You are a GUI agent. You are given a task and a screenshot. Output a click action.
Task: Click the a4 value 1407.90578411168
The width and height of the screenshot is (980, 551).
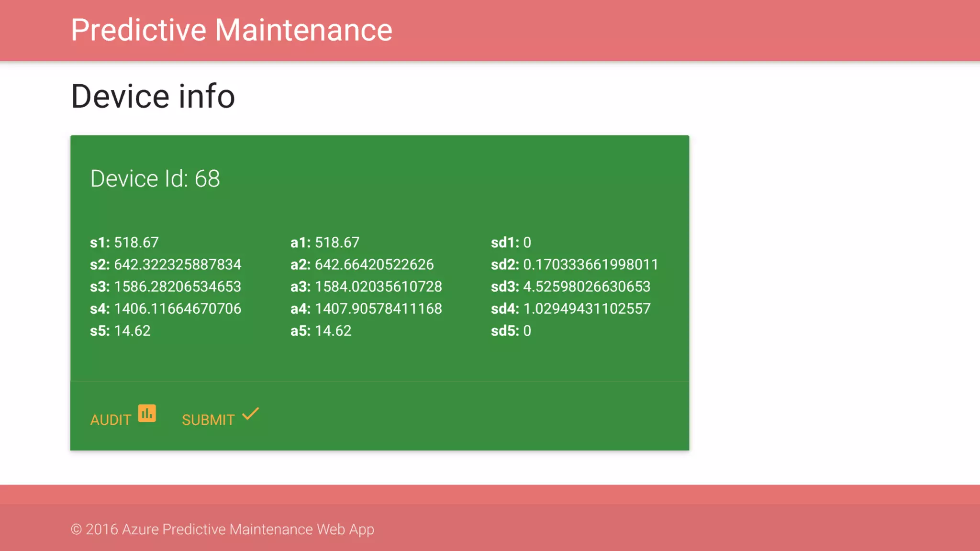click(378, 309)
